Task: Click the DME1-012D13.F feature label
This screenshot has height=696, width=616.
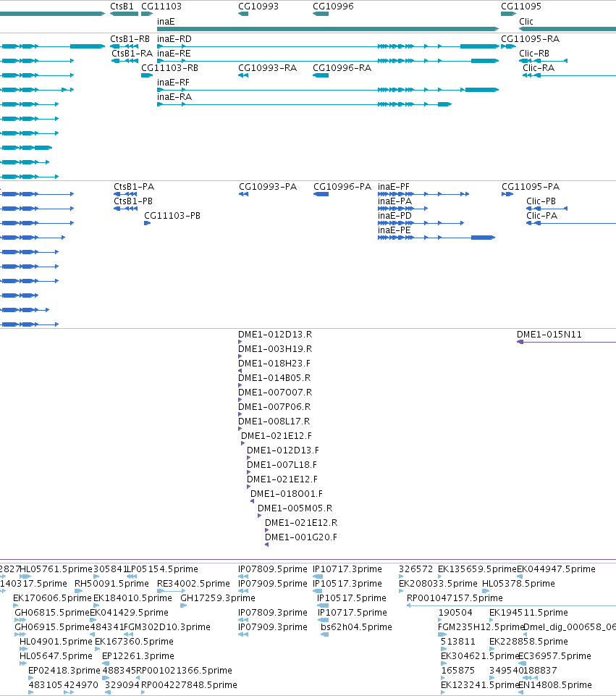Action: coord(283,450)
